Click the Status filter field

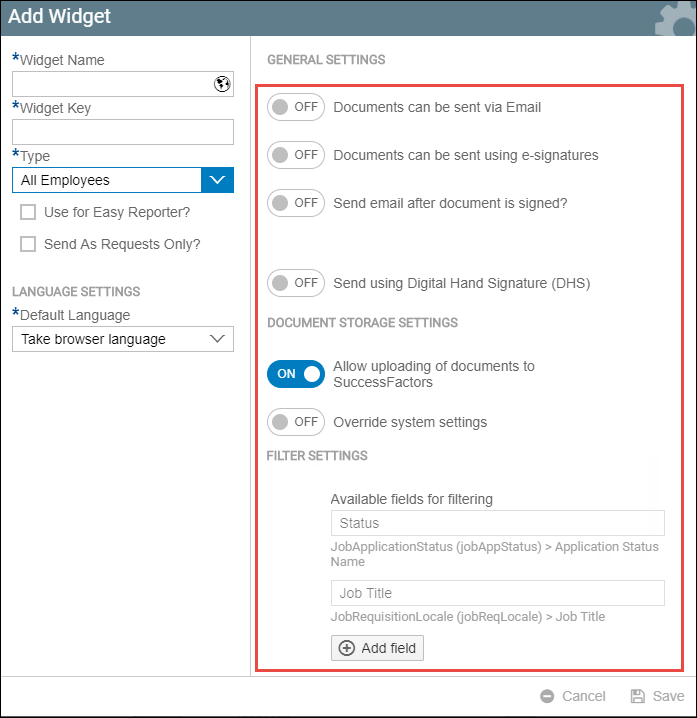tap(497, 523)
